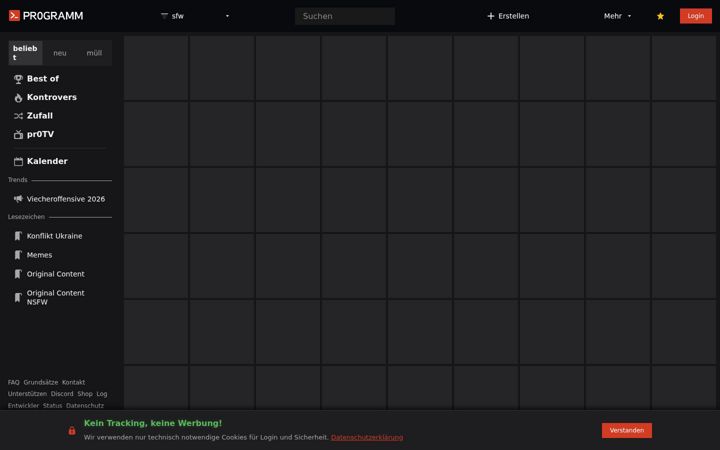Click the PR0GRAMM logo icon
Screen dimensions: 720x450
click(14, 16)
